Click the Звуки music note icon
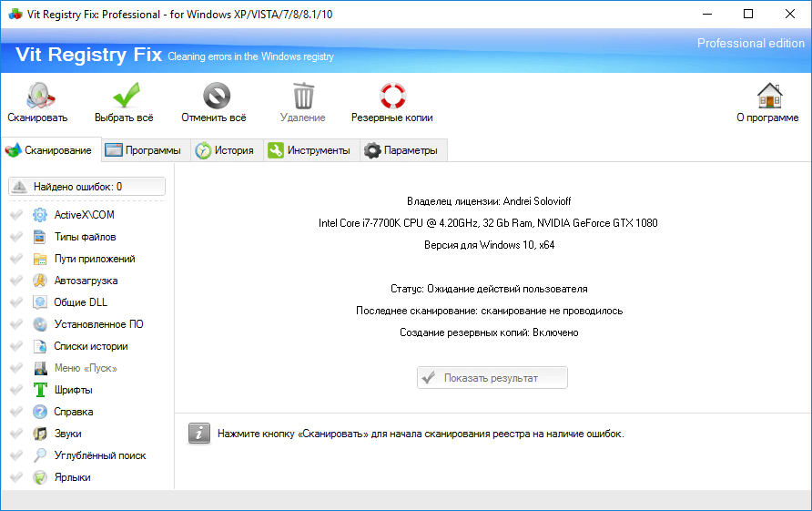 pyautogui.click(x=40, y=434)
